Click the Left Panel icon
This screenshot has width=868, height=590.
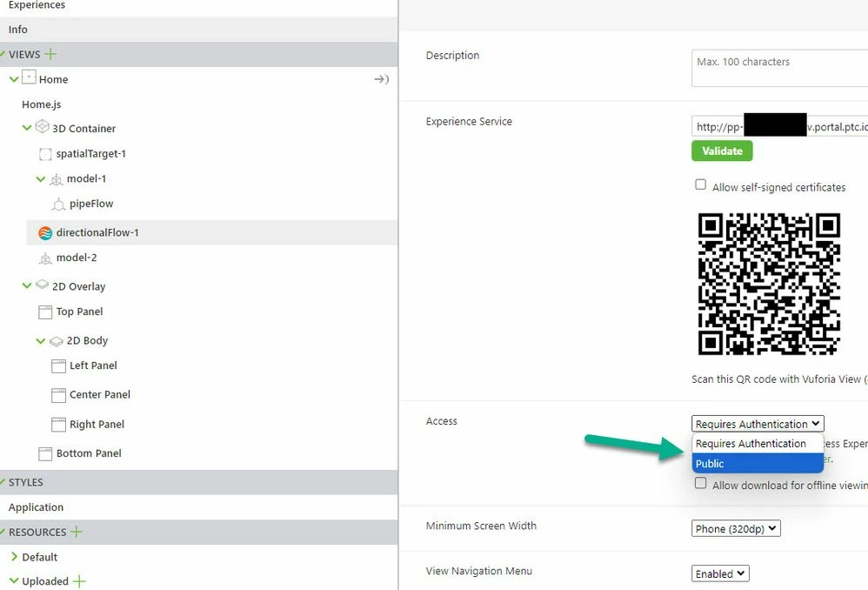click(58, 366)
